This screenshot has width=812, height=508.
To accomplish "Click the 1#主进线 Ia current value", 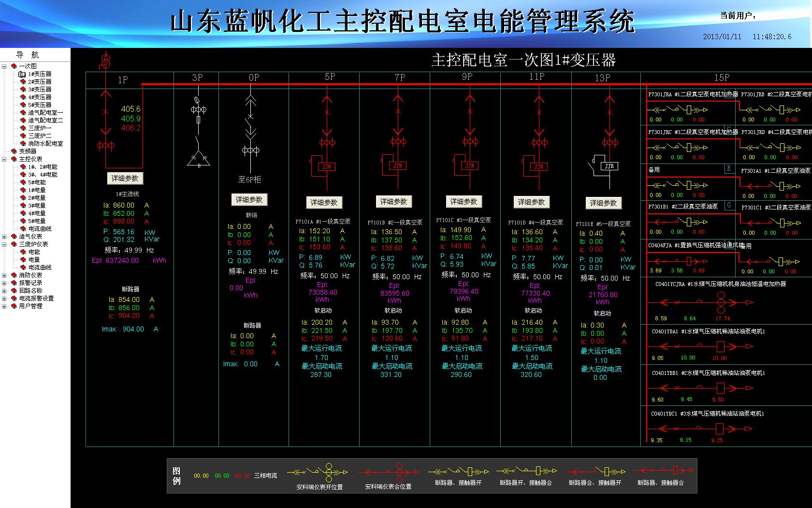I will tap(124, 205).
